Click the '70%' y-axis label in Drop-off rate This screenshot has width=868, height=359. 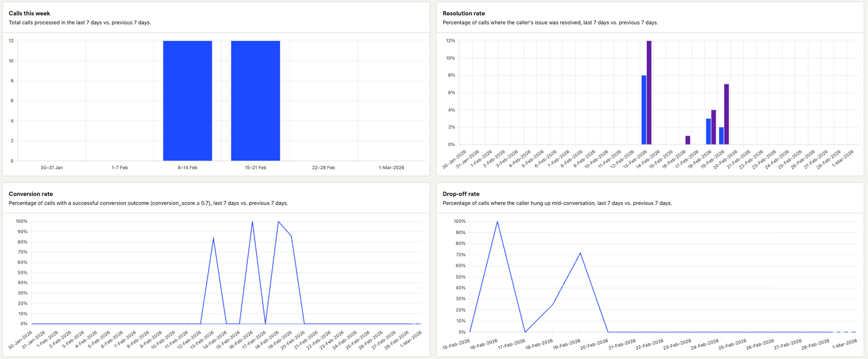click(461, 255)
